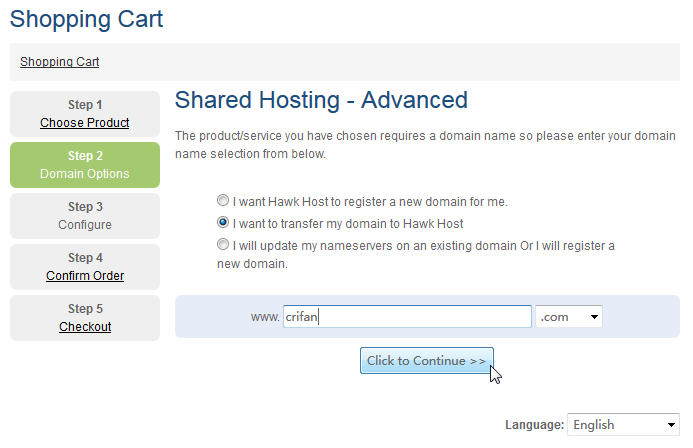Open the Step 2 Domain Options tab
The width and height of the screenshot is (693, 448).
[85, 165]
